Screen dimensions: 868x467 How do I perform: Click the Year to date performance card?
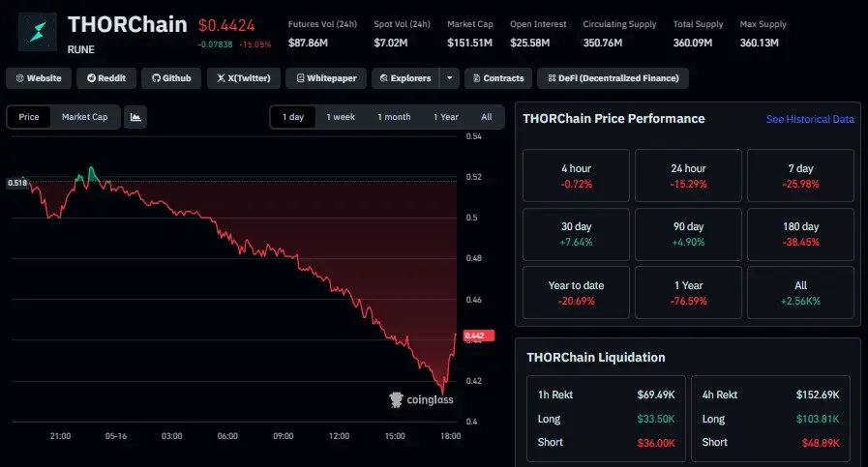[576, 293]
